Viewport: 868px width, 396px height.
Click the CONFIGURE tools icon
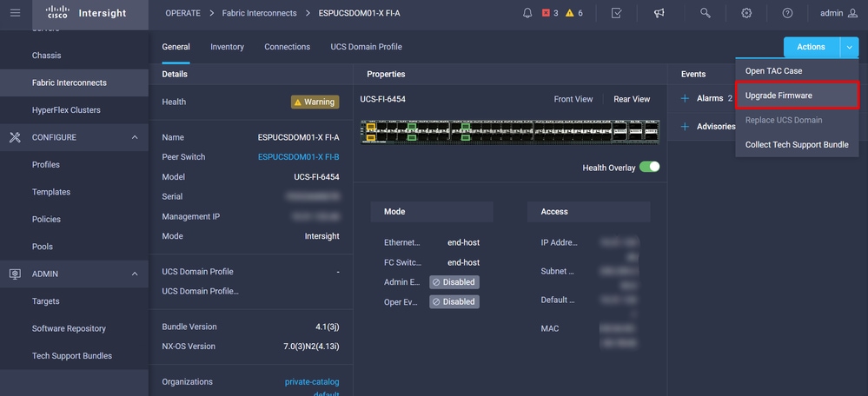(15, 137)
